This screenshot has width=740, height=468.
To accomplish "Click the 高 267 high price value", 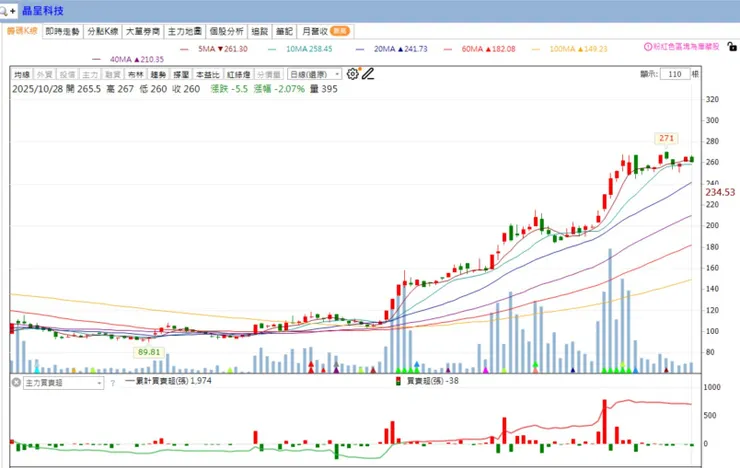I will click(120, 89).
